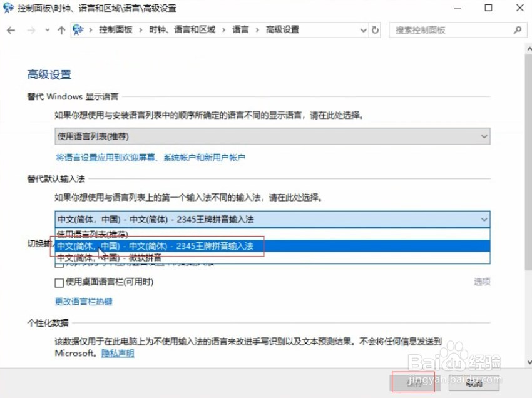Expand chevron after 语言 breadcrumb
Image resolution: width=532 pixels, height=398 pixels.
coord(257,30)
